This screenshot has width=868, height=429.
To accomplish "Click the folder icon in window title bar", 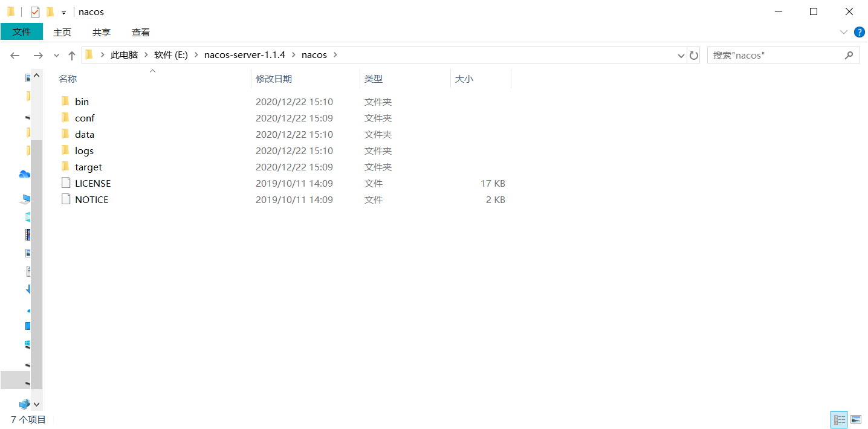I will [x=11, y=11].
